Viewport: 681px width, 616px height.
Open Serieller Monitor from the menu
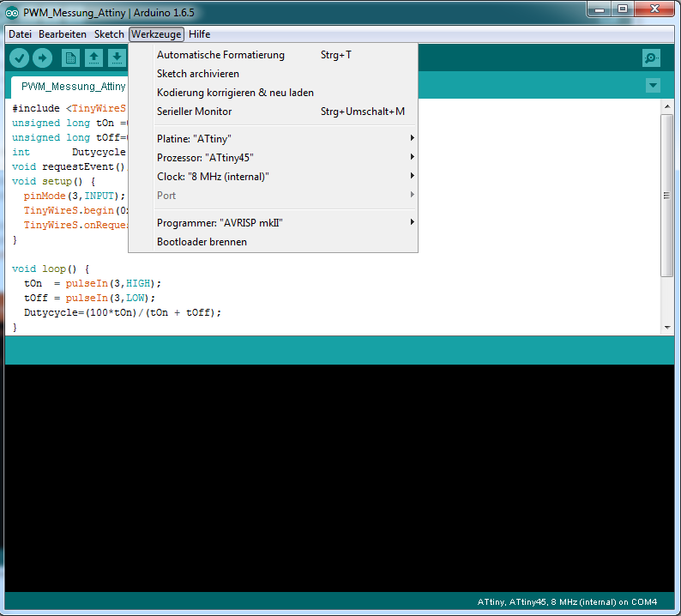click(274, 112)
